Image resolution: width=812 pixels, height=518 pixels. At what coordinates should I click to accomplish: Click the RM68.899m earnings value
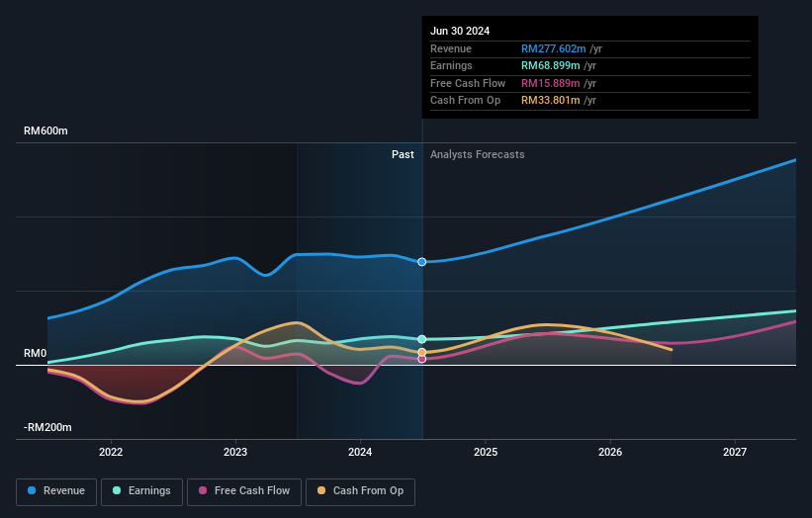(551, 65)
